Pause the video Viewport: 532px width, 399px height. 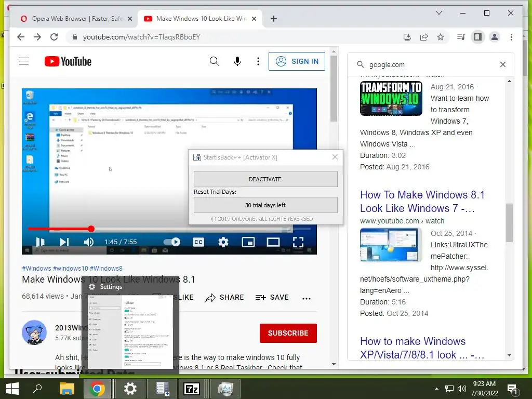tap(40, 242)
